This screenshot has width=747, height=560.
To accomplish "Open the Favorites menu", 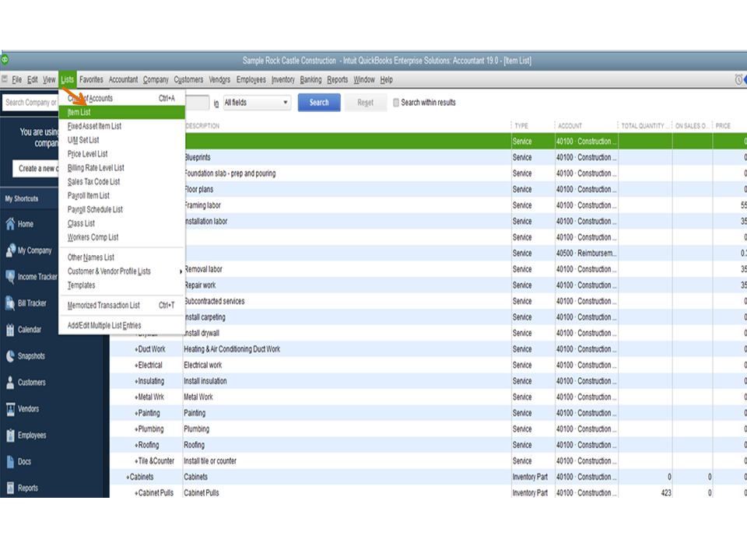I will click(x=91, y=79).
